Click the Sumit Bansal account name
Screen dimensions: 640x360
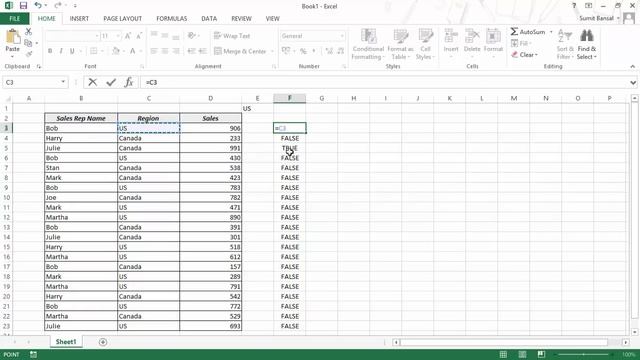596,18
